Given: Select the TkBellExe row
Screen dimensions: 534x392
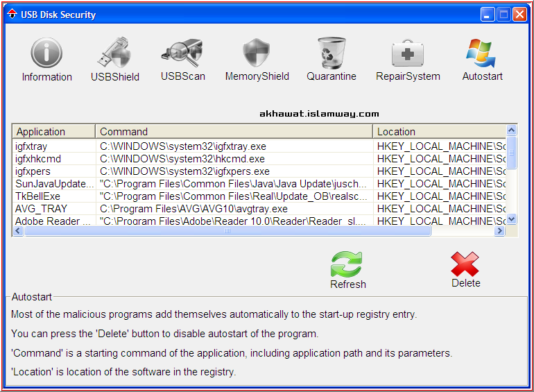Looking at the screenshot, I should point(259,196).
